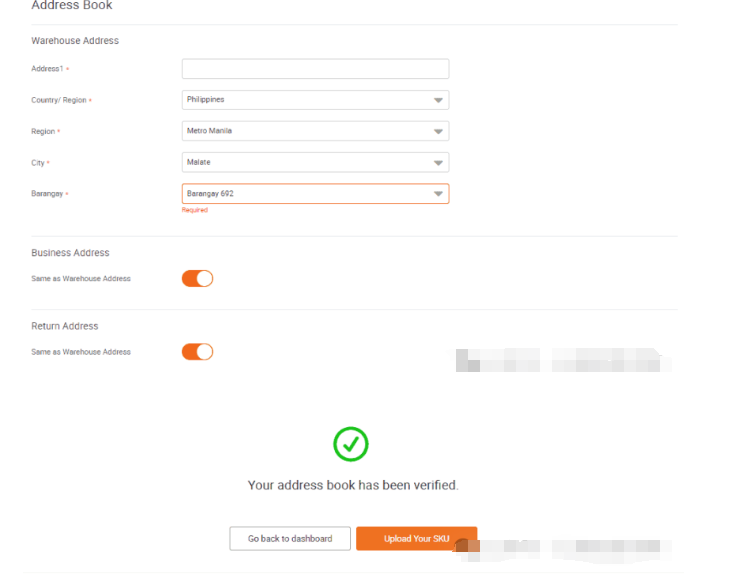The image size is (739, 581).
Task: Click the green verified checkmark icon
Action: click(x=351, y=444)
